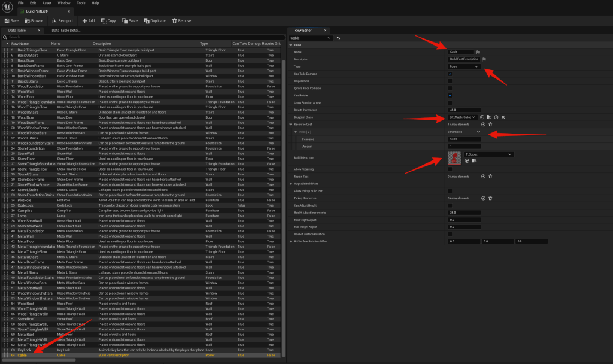Enable the Require Grid checkbox

tap(450, 81)
